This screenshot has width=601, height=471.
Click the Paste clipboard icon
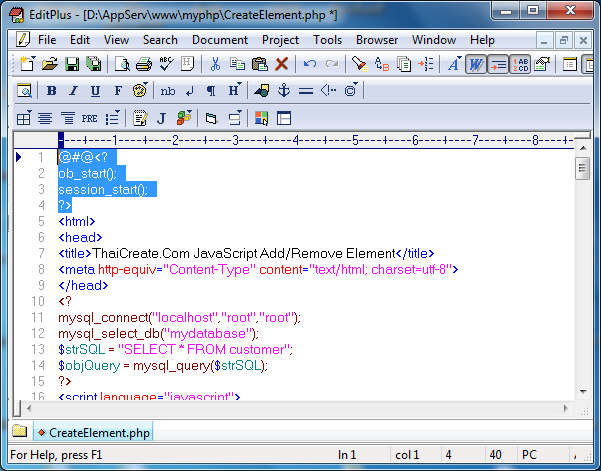pos(259,64)
